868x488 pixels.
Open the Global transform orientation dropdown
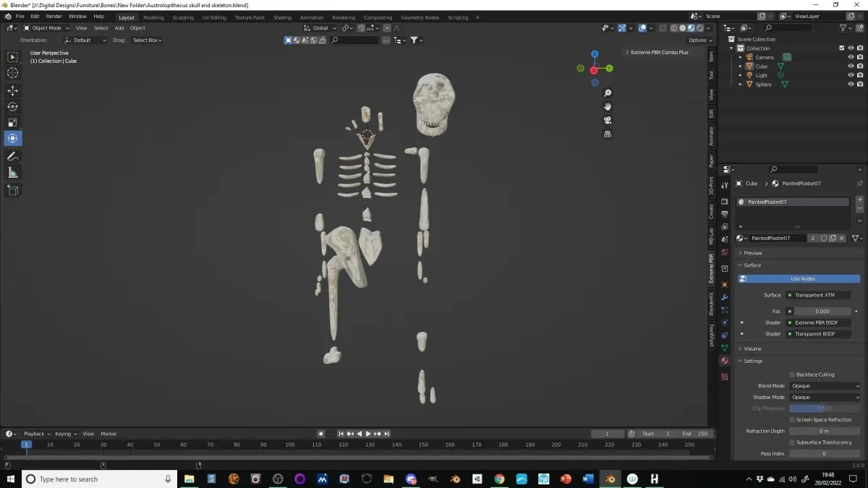click(320, 27)
